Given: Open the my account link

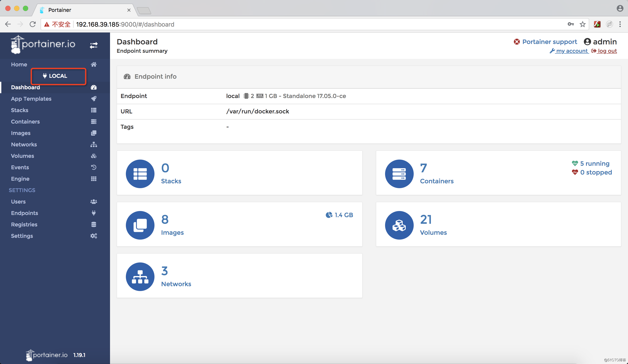Looking at the screenshot, I should point(569,51).
